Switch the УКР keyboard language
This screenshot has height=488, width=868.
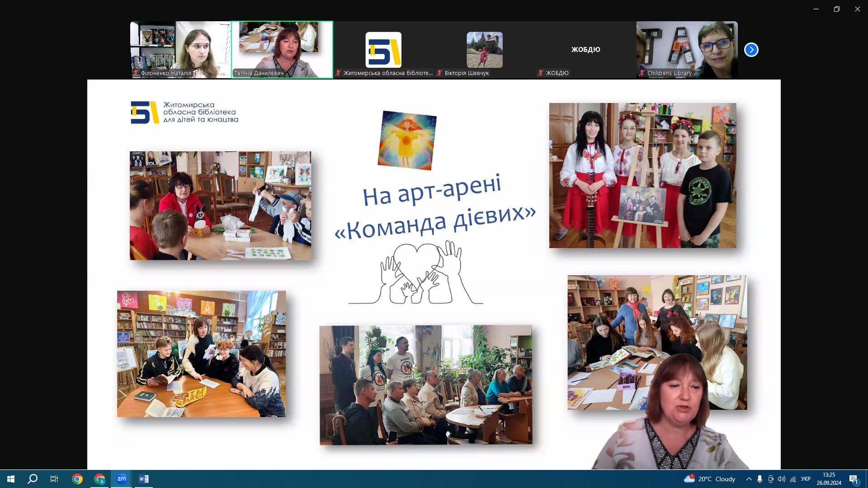(x=806, y=479)
